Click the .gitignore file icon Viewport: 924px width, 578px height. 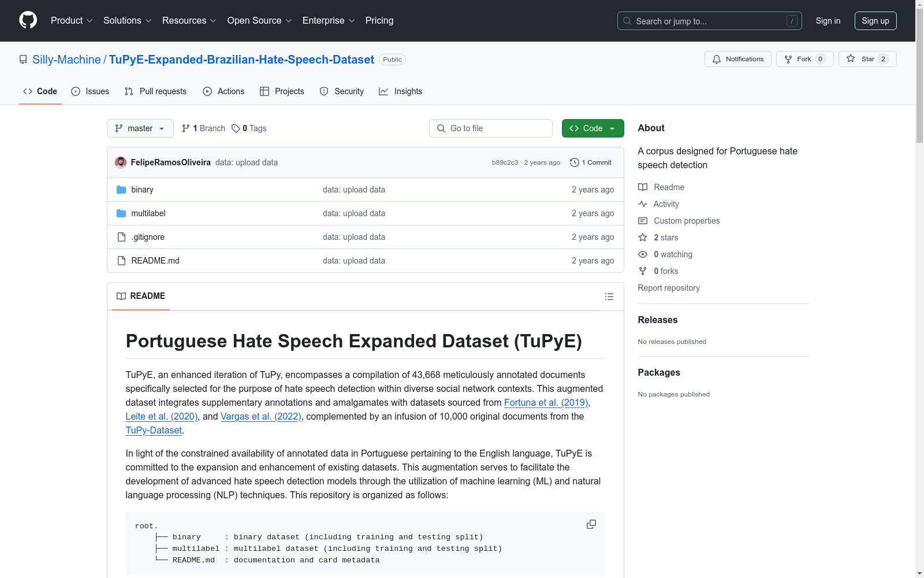click(121, 237)
